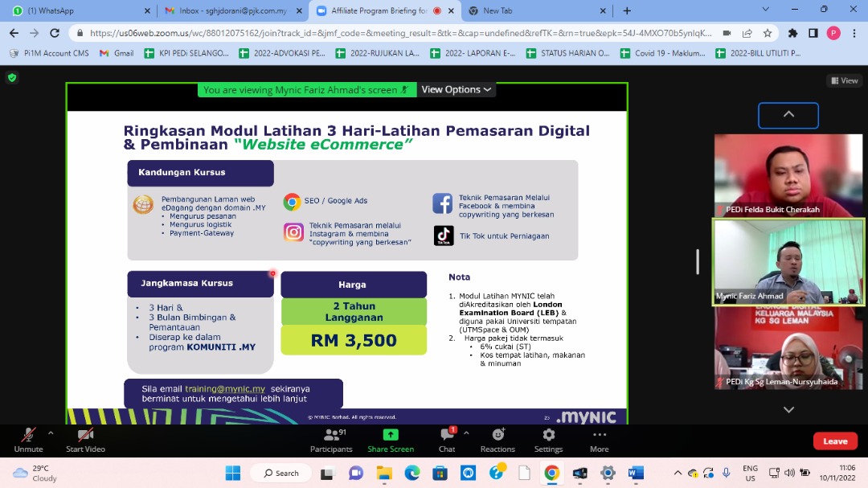Select PEDi Felda Bukit Cherakah video tile

point(788,175)
